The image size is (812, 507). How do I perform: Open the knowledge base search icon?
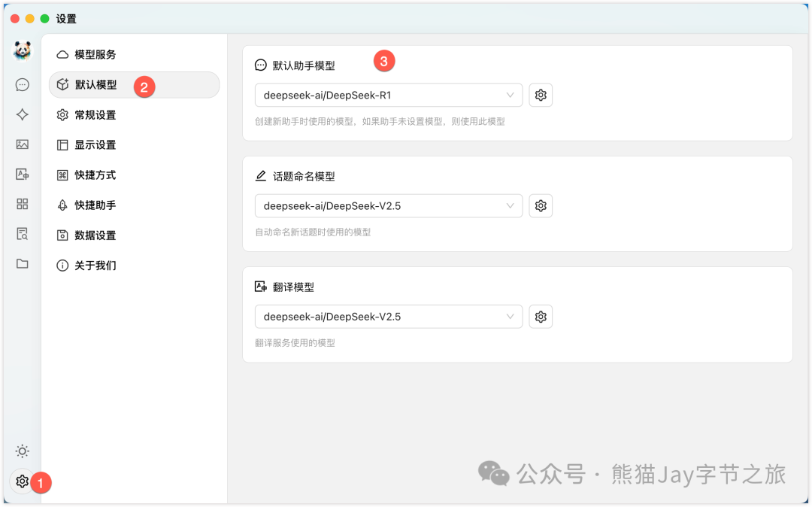click(23, 234)
